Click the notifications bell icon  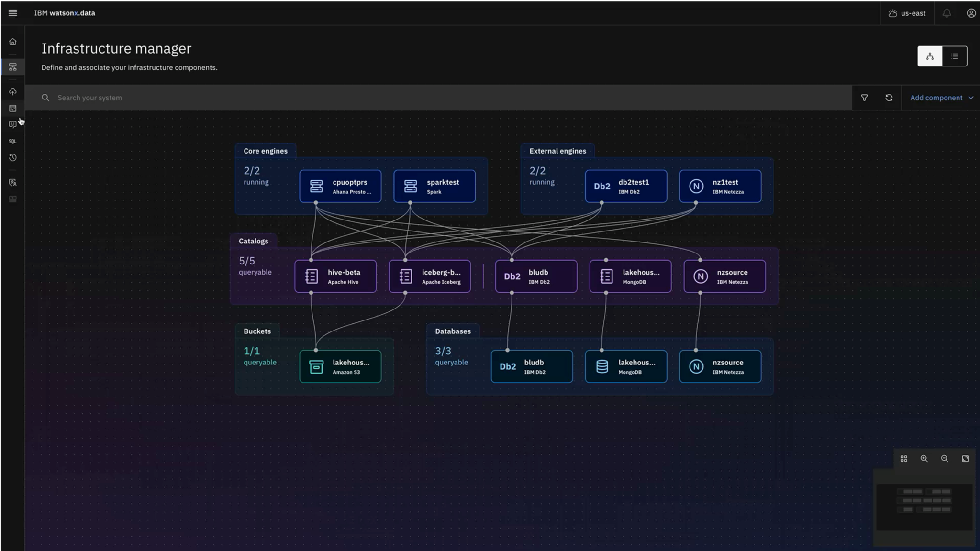947,13
